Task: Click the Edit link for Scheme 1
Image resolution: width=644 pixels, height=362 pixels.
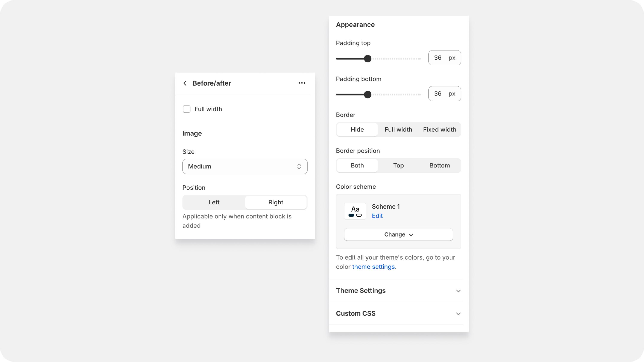Action: pos(377,216)
